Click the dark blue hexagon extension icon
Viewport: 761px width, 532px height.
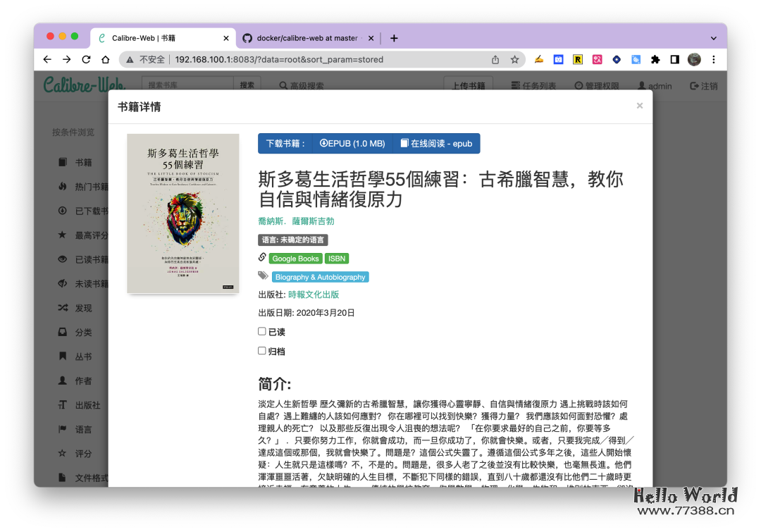click(x=617, y=59)
